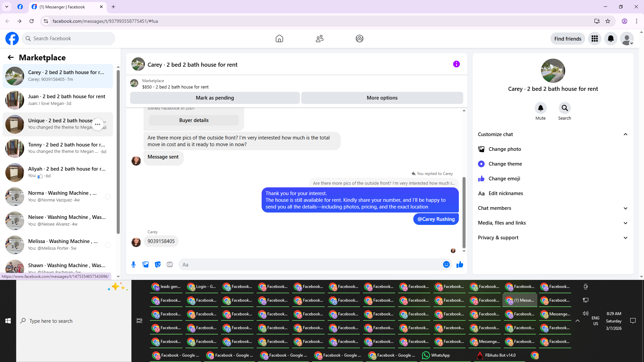
Task: Open Facebook home via the logo
Action: (x=12, y=39)
